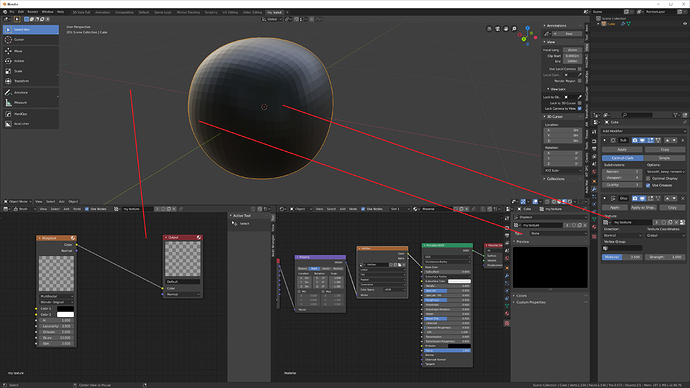
Task: Click the Musgrave node preview sphere icon
Action: [73, 238]
